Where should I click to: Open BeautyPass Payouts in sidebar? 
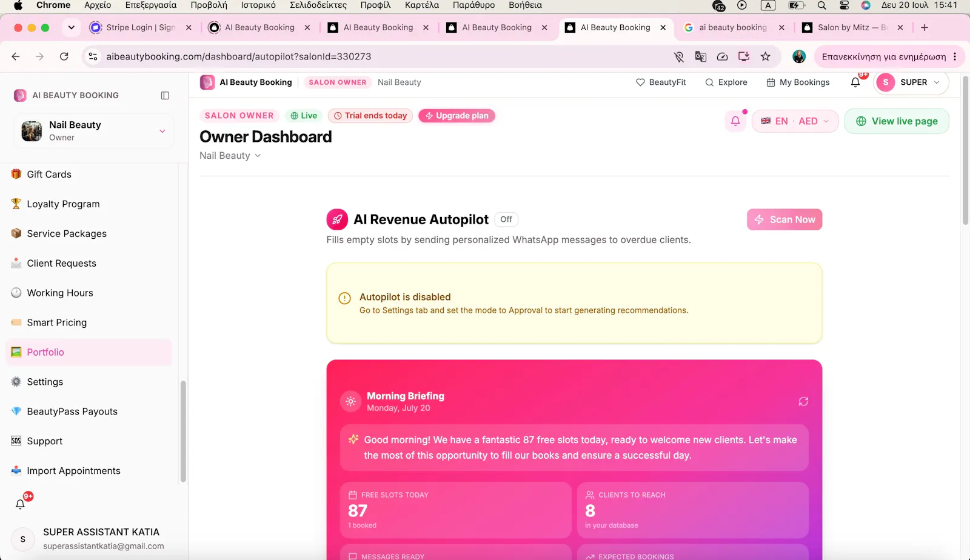click(89, 412)
